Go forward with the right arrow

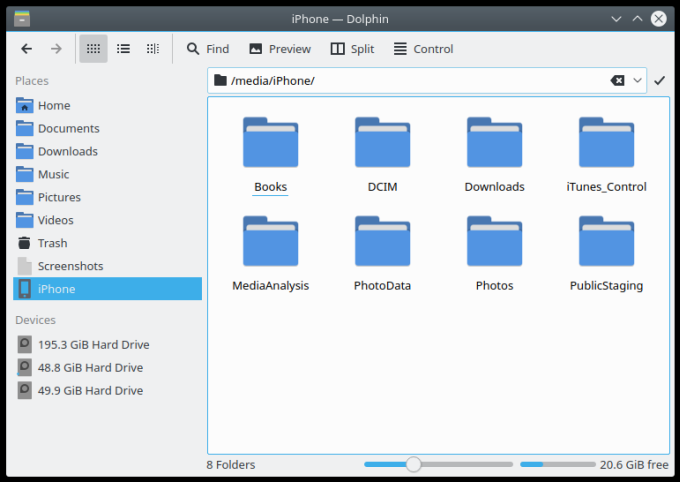pyautogui.click(x=56, y=49)
